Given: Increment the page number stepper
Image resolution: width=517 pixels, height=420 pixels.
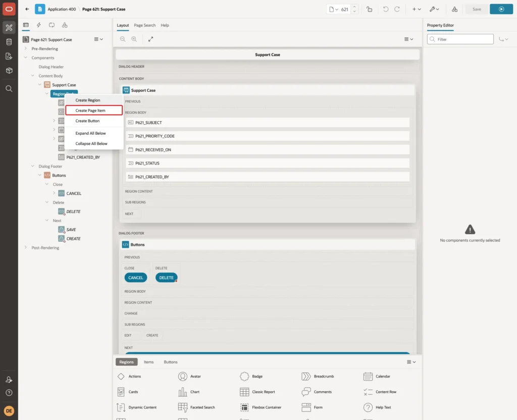Looking at the screenshot, I should coord(354,7).
